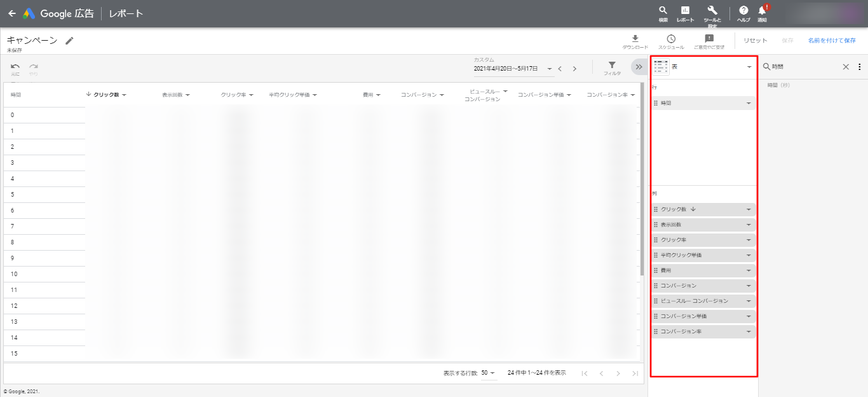Open the filter funnel
The height and width of the screenshot is (397, 868).
[612, 67]
